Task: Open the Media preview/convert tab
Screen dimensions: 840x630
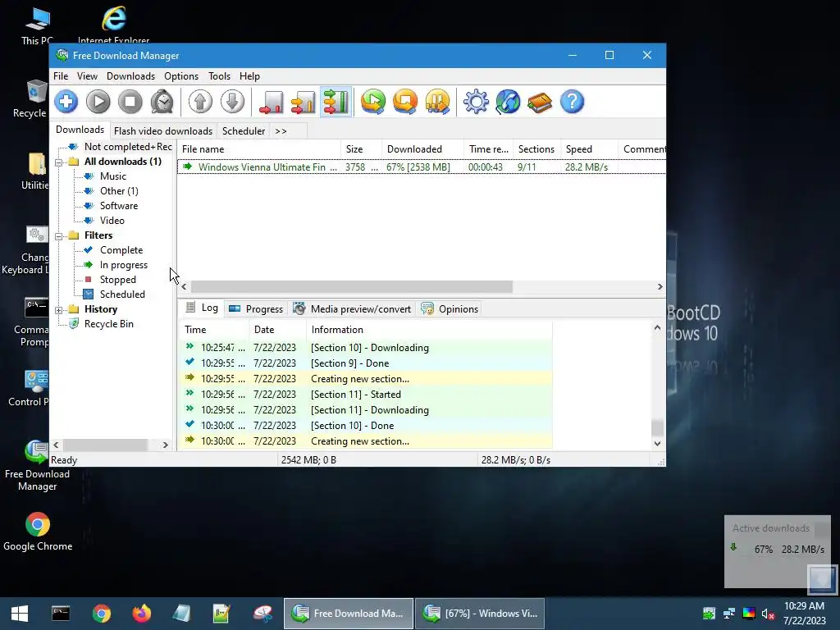Action: click(x=353, y=309)
